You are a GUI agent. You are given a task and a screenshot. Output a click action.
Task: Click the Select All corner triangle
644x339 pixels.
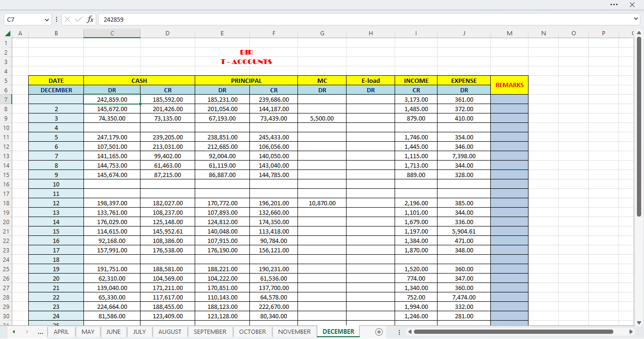click(x=8, y=33)
